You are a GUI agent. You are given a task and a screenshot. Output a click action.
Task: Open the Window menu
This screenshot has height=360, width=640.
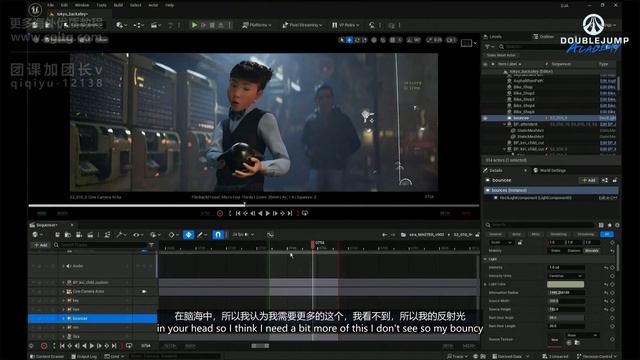[x=82, y=5]
